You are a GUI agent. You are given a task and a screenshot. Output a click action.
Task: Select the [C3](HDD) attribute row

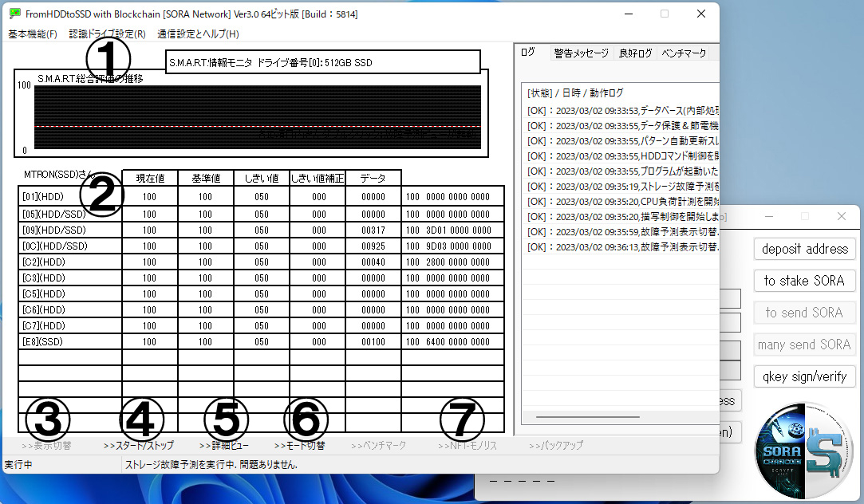click(261, 278)
